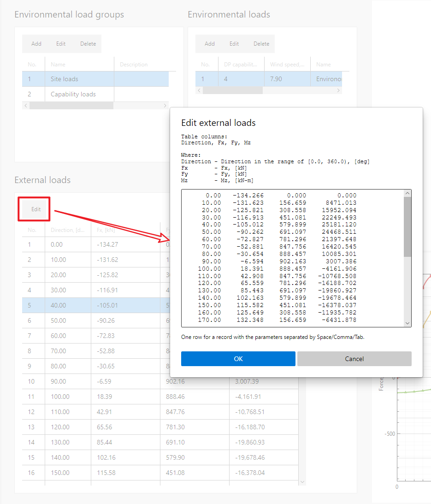Click horizontal scrollbar thumb in environmental loads table
This screenshot has width=431, height=504.
click(233, 91)
